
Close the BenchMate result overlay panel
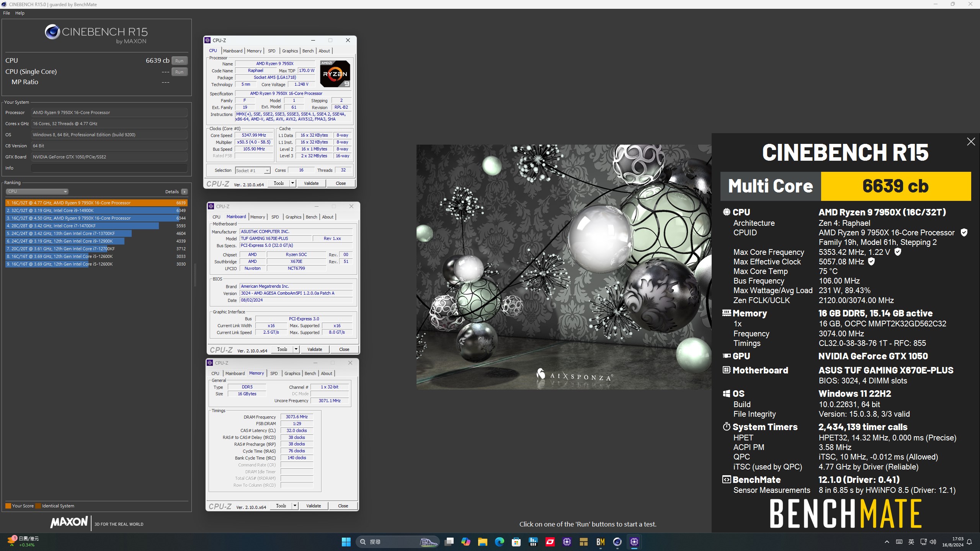(x=971, y=142)
